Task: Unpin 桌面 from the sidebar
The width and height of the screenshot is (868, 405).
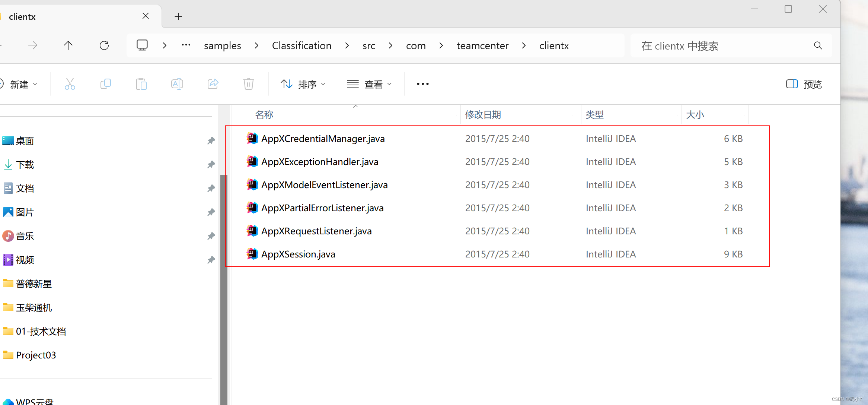Action: [x=211, y=140]
